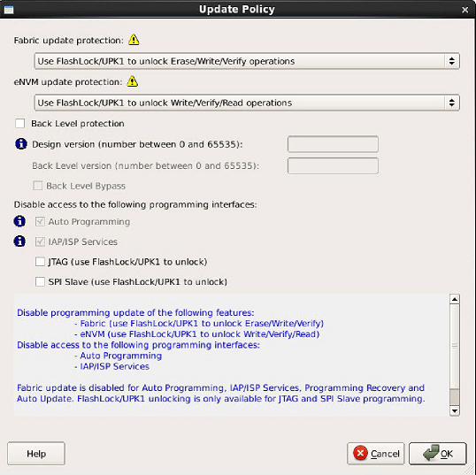This screenshot has width=476, height=475.
Task: Open the eNVM update protection dropdown
Action: [247, 103]
